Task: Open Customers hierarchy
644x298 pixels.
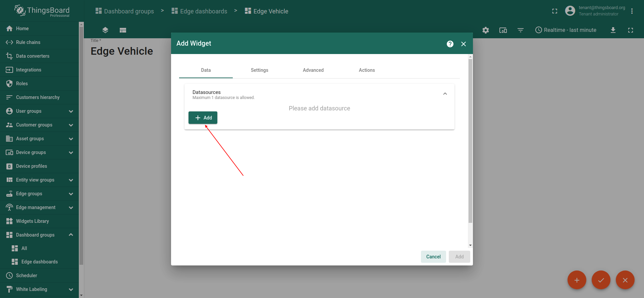Action: [x=39, y=97]
